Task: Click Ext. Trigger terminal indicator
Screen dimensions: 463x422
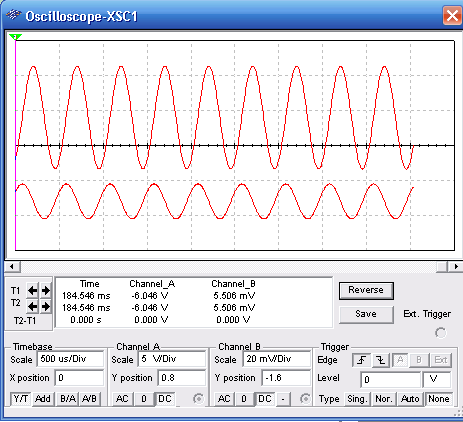Action: coord(441,333)
